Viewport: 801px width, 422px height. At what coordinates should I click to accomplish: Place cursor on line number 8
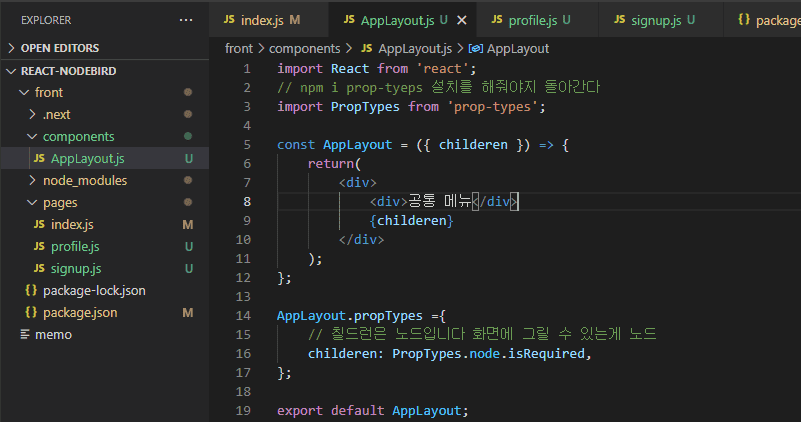point(247,202)
